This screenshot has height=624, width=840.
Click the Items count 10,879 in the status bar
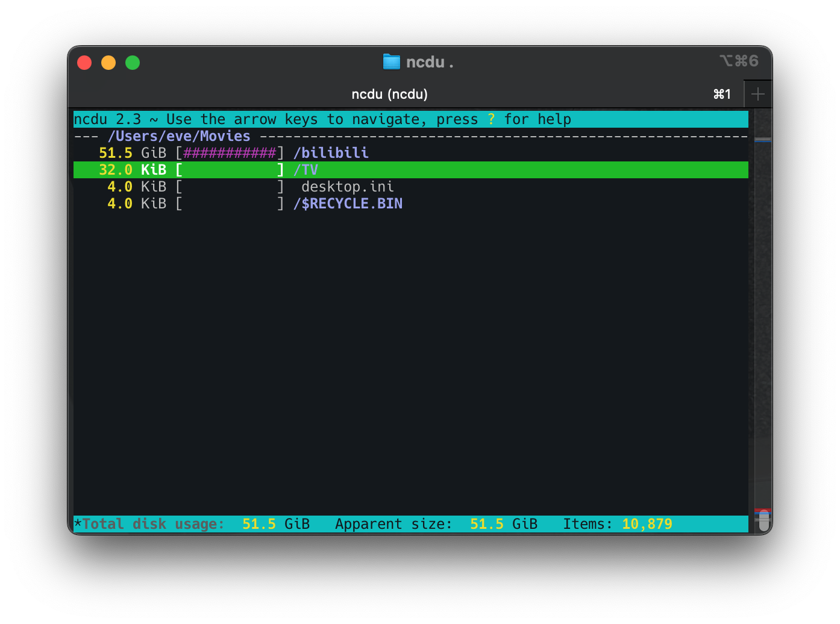pos(647,524)
